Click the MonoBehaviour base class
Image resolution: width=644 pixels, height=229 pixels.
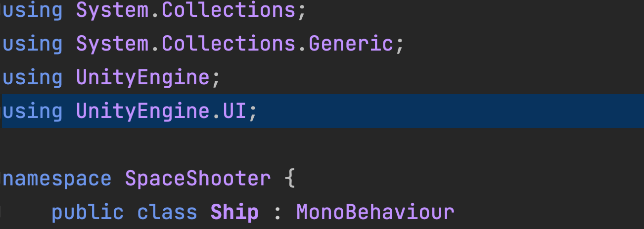(x=375, y=213)
